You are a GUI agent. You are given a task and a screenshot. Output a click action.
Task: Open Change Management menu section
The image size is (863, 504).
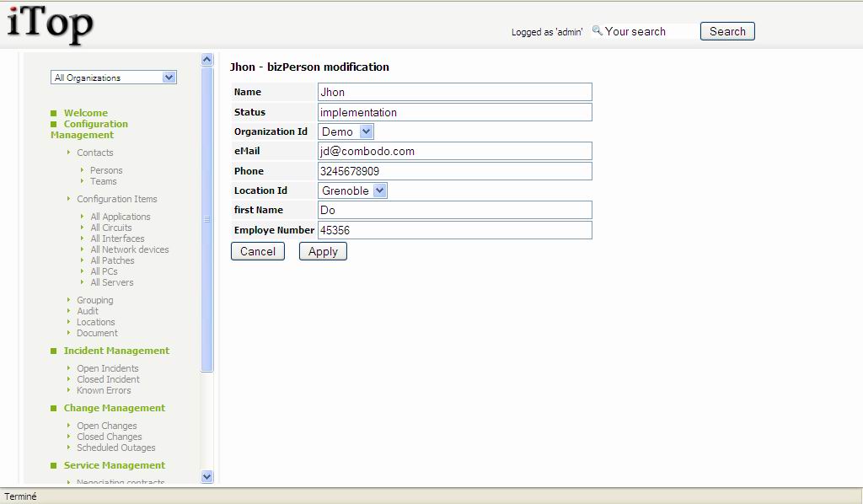[115, 408]
